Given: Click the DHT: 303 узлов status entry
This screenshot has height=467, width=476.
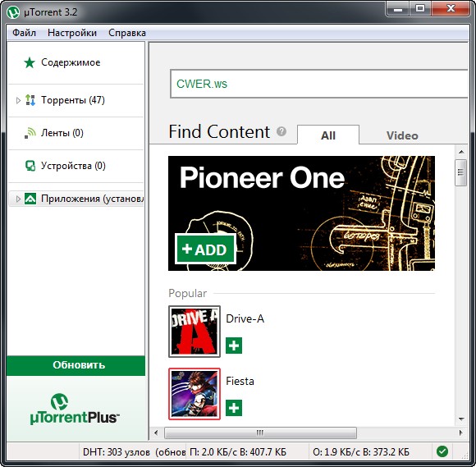Looking at the screenshot, I should (x=134, y=452).
